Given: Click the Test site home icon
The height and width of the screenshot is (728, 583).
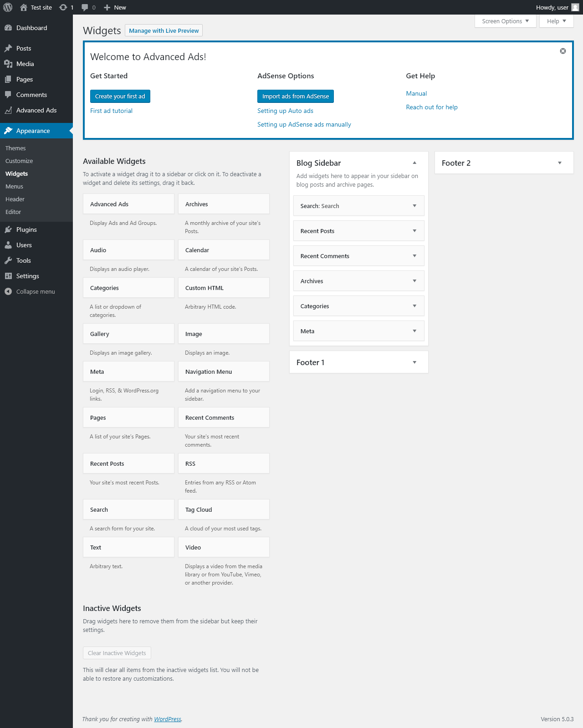Looking at the screenshot, I should point(24,7).
